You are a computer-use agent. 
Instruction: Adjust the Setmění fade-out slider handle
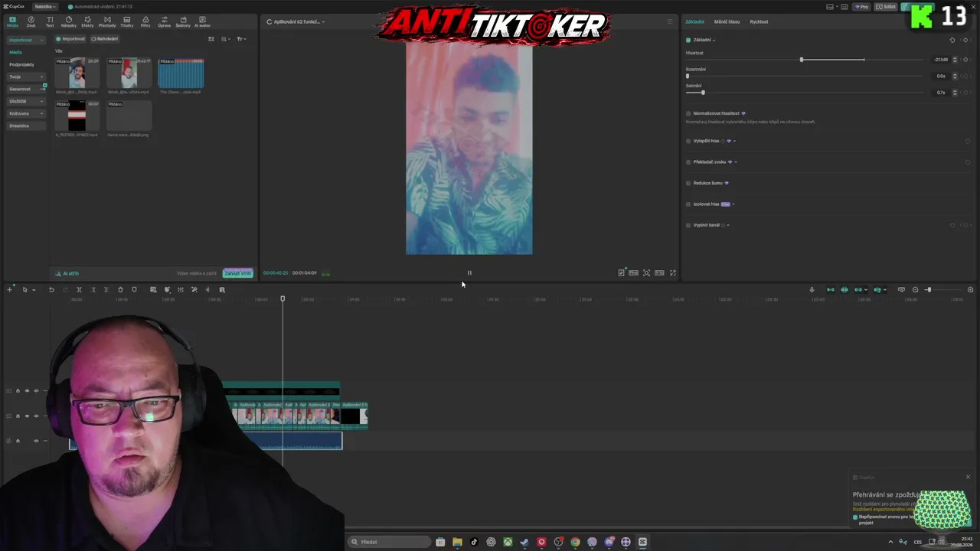[x=703, y=93]
